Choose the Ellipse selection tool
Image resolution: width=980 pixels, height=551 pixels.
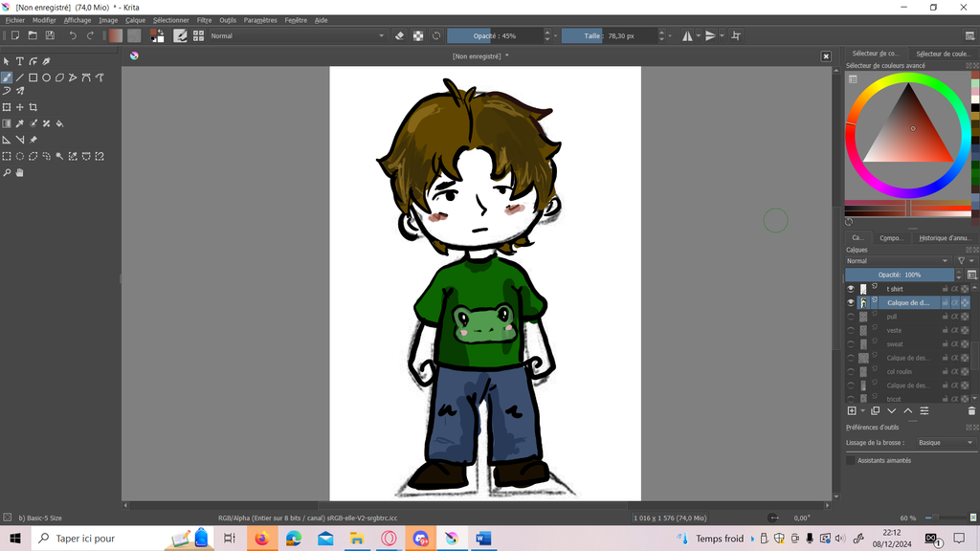[19, 156]
